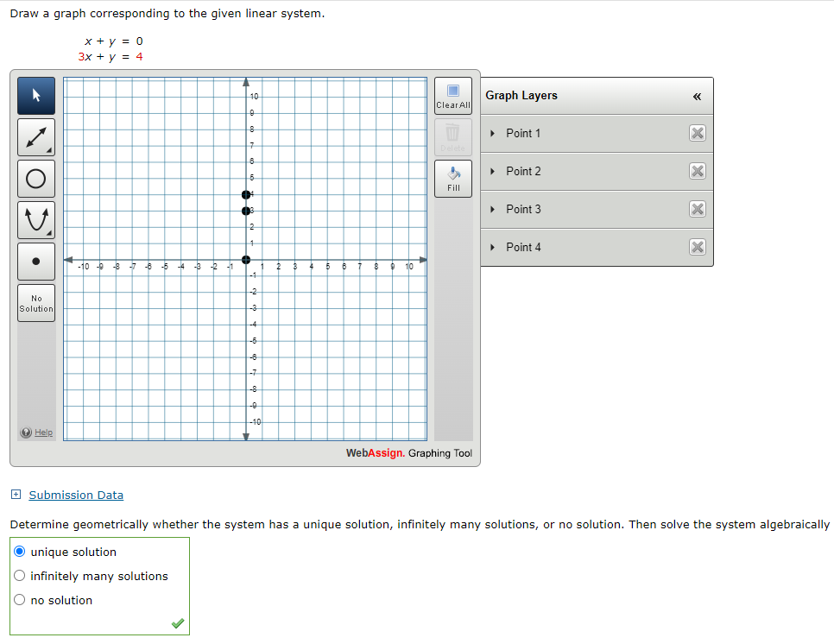The height and width of the screenshot is (644, 834).
Task: Click the plotted point near the y-axis
Action: [246, 195]
